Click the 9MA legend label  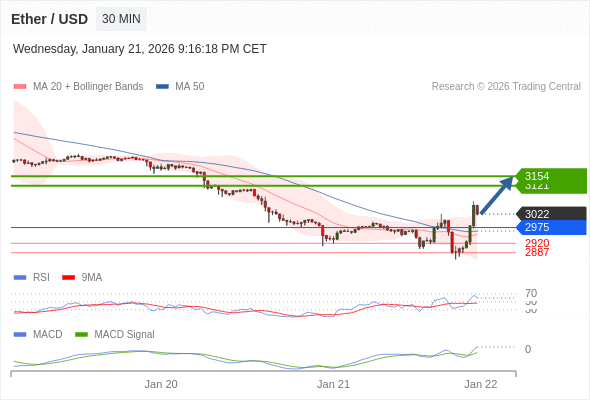pyautogui.click(x=92, y=277)
